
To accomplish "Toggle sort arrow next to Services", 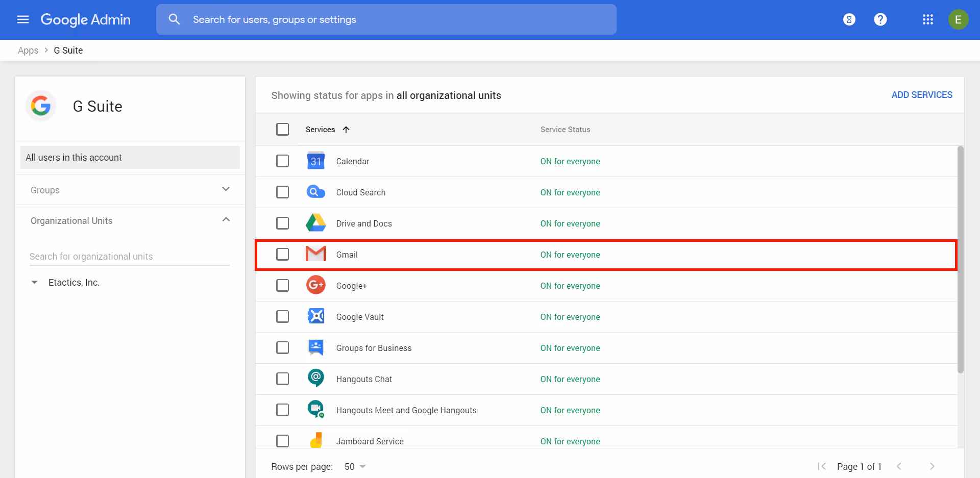I will pyautogui.click(x=346, y=130).
